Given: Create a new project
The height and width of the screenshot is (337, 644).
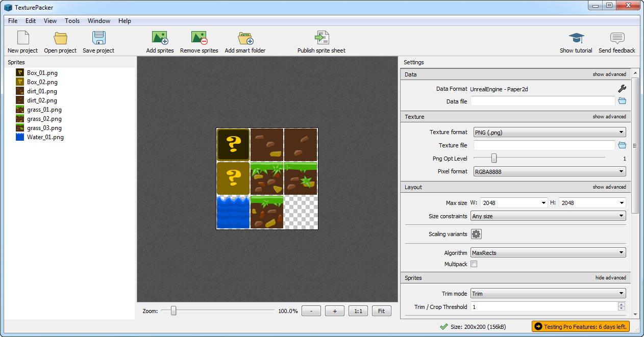Looking at the screenshot, I should (21, 37).
